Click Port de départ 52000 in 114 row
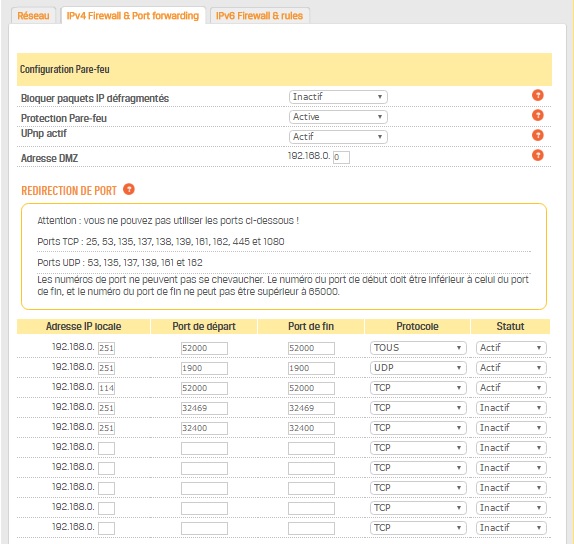The width and height of the screenshot is (574, 544). coord(204,388)
